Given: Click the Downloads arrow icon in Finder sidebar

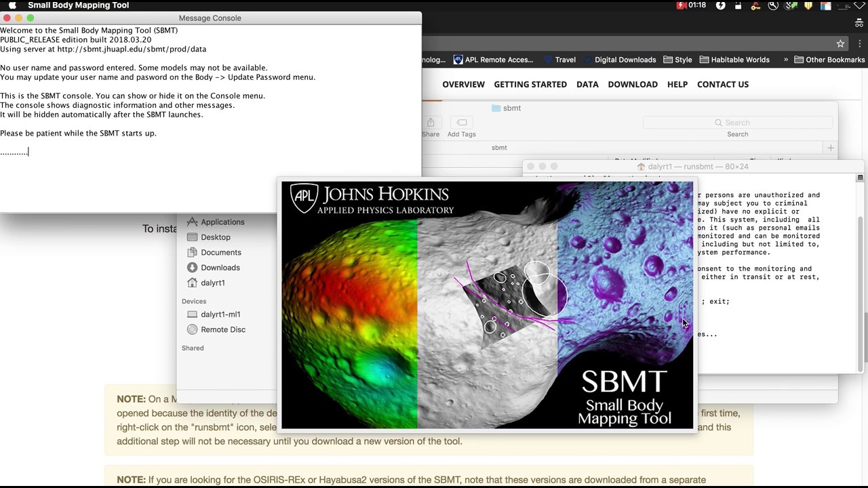Looking at the screenshot, I should coord(192,268).
